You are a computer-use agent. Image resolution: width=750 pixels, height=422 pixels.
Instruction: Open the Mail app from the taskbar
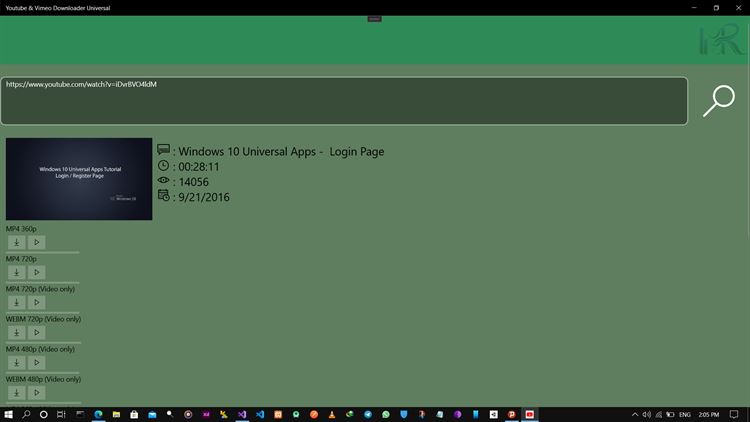click(x=152, y=414)
